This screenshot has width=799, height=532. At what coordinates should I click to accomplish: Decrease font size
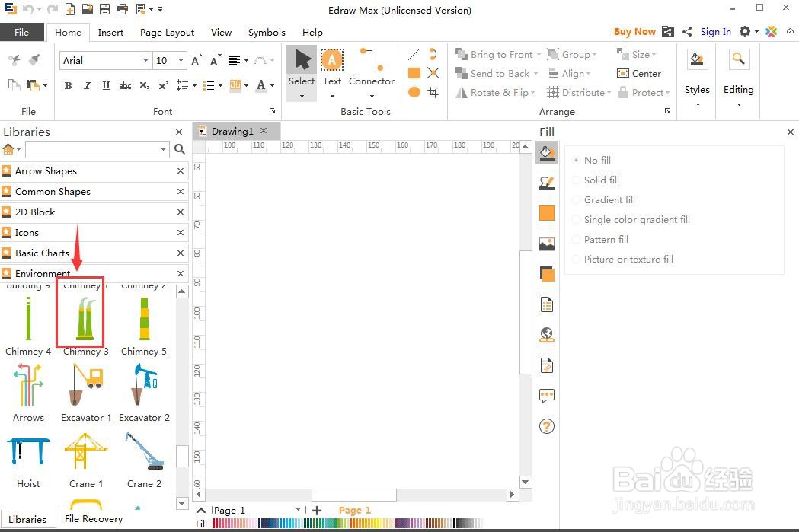click(x=216, y=61)
